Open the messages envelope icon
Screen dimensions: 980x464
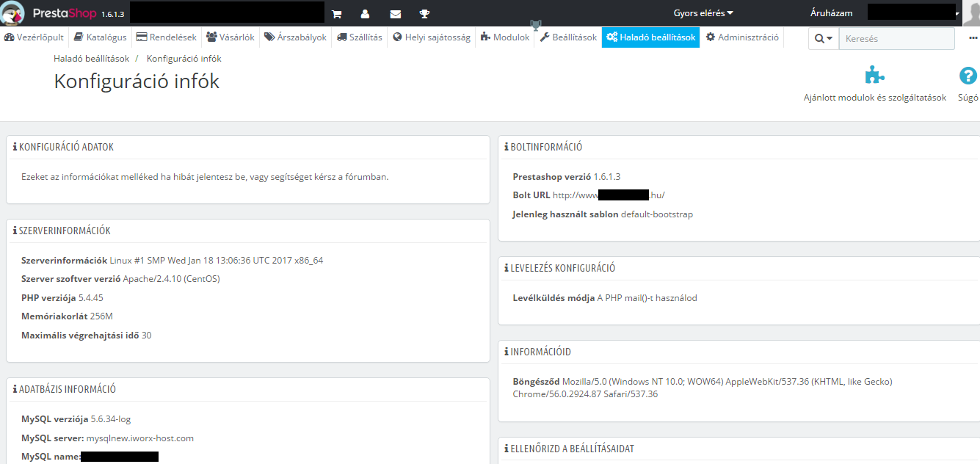395,13
